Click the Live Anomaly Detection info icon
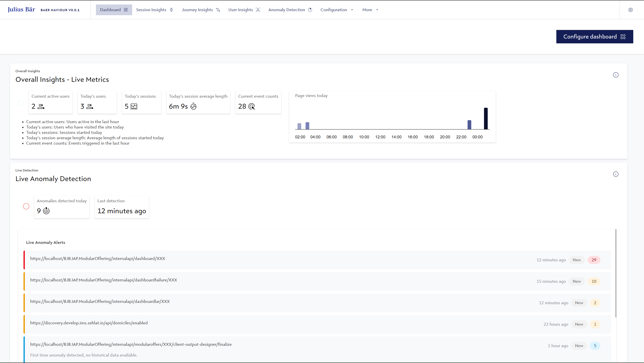The image size is (644, 363). pyautogui.click(x=616, y=174)
